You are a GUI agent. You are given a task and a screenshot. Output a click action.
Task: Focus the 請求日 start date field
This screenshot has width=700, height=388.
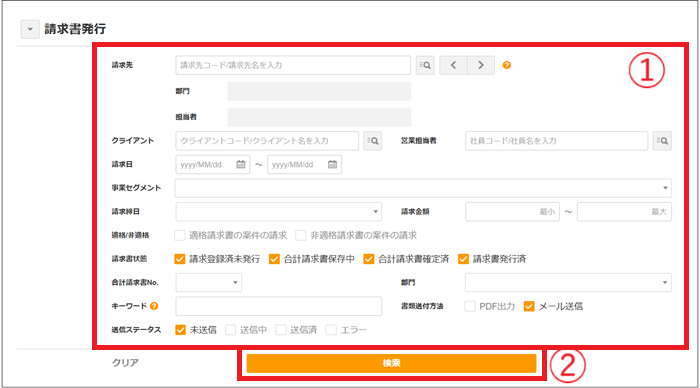click(212, 165)
